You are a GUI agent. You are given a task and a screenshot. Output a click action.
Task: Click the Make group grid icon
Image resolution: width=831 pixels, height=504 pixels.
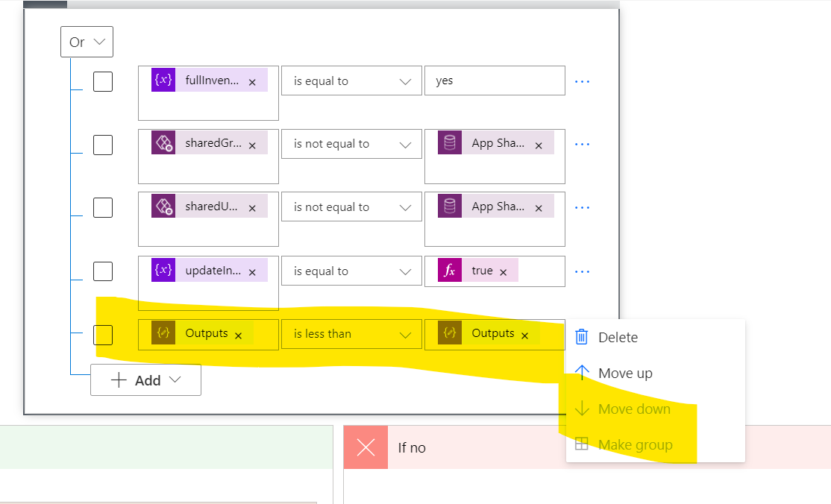point(581,443)
